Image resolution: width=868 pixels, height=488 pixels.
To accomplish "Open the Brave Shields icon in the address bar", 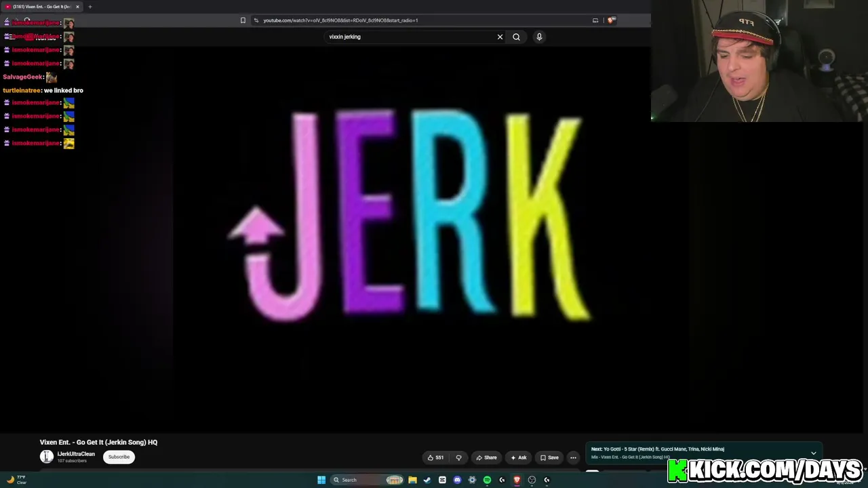I will click(610, 20).
